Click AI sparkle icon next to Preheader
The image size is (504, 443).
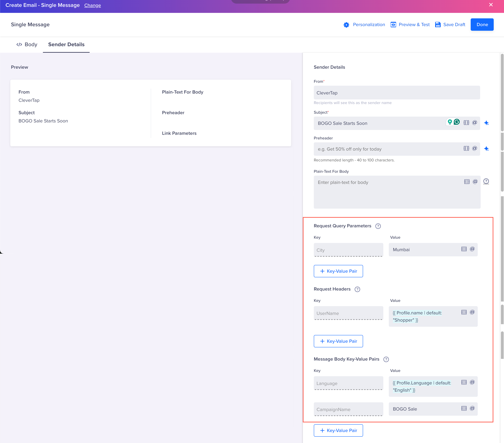pos(486,149)
